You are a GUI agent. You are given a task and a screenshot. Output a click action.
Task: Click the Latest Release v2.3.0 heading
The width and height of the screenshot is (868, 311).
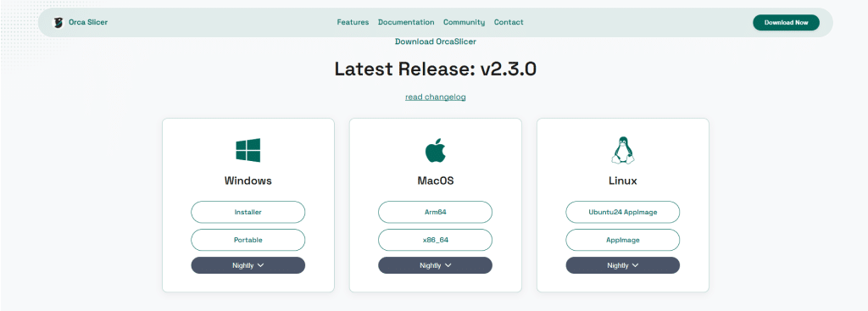[x=435, y=69]
